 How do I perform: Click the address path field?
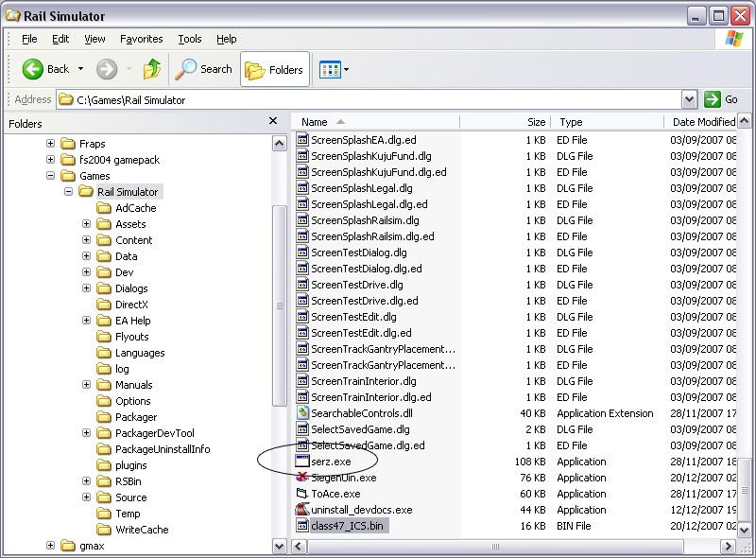(x=369, y=100)
